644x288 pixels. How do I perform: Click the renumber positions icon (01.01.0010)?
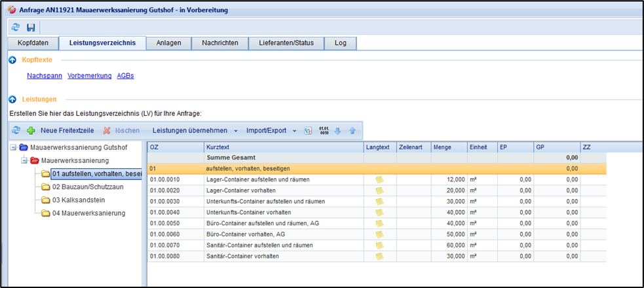[324, 130]
